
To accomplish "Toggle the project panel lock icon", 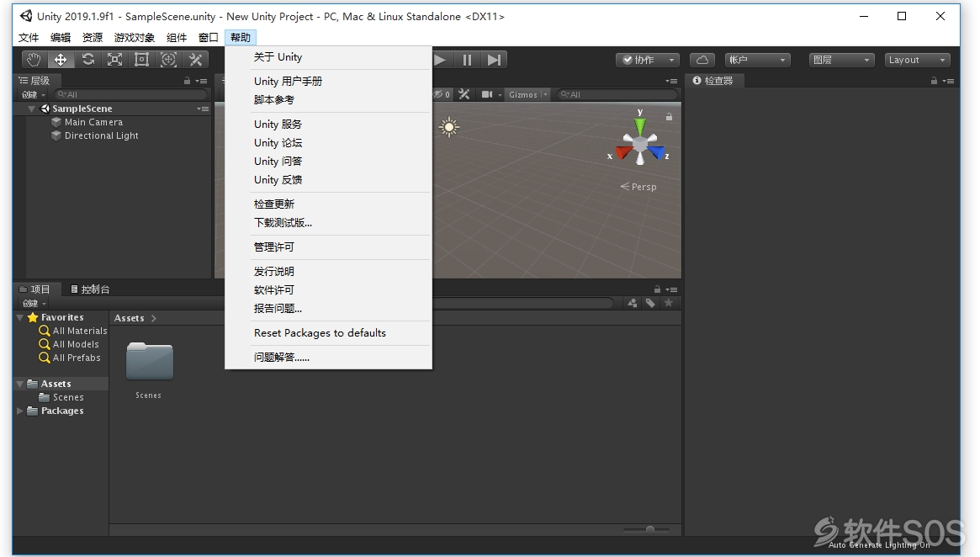I will point(657,289).
